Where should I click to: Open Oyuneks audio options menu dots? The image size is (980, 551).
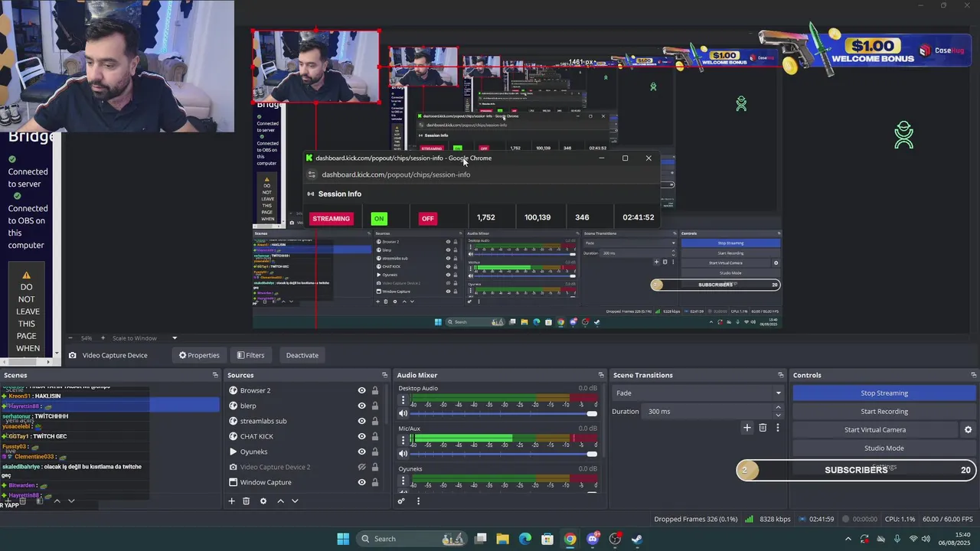[403, 481]
